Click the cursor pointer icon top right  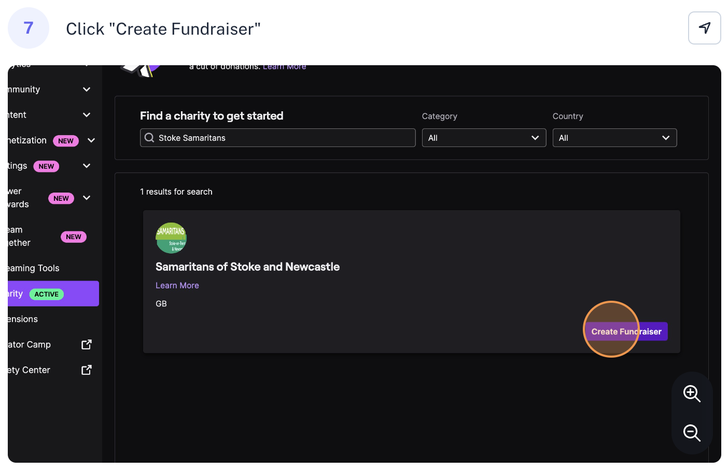pos(704,28)
